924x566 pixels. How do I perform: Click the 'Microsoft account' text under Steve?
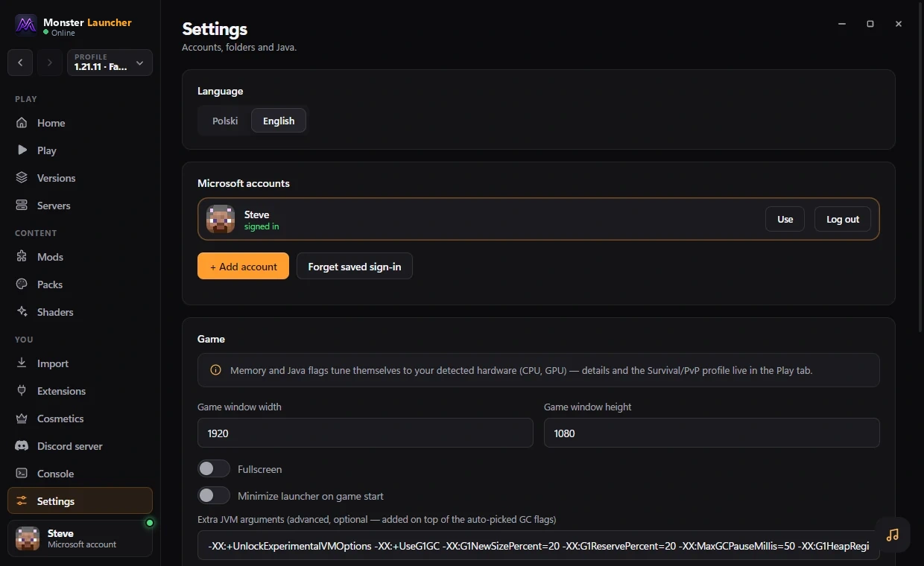click(x=82, y=544)
